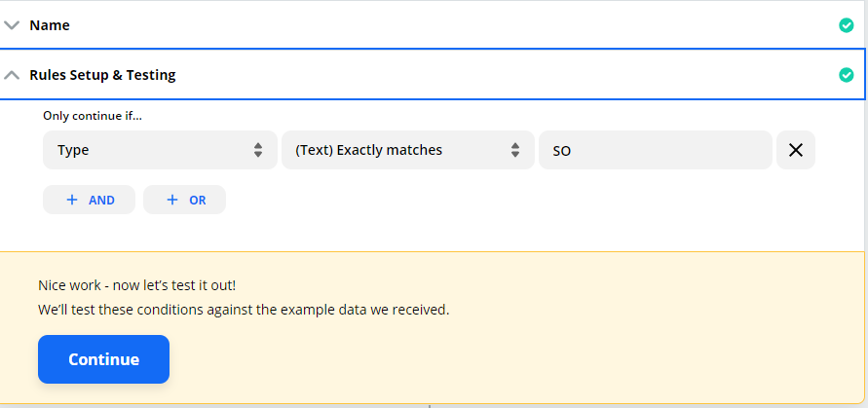Screen dimensions: 868x408
Task: Click the up-down arrows in the Type field
Action: pyautogui.click(x=258, y=150)
